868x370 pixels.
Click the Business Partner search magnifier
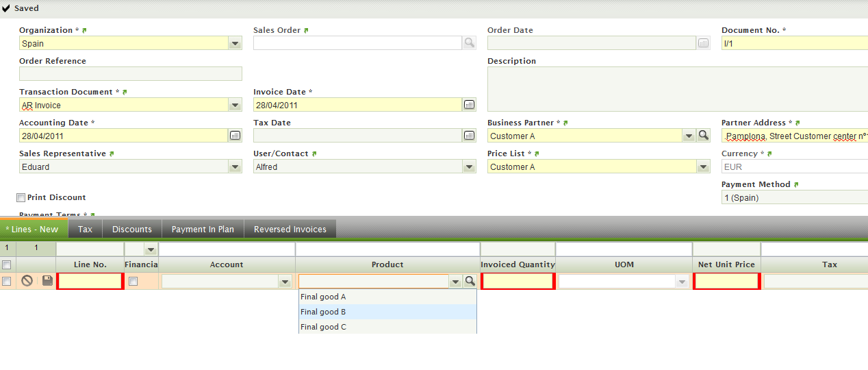703,136
